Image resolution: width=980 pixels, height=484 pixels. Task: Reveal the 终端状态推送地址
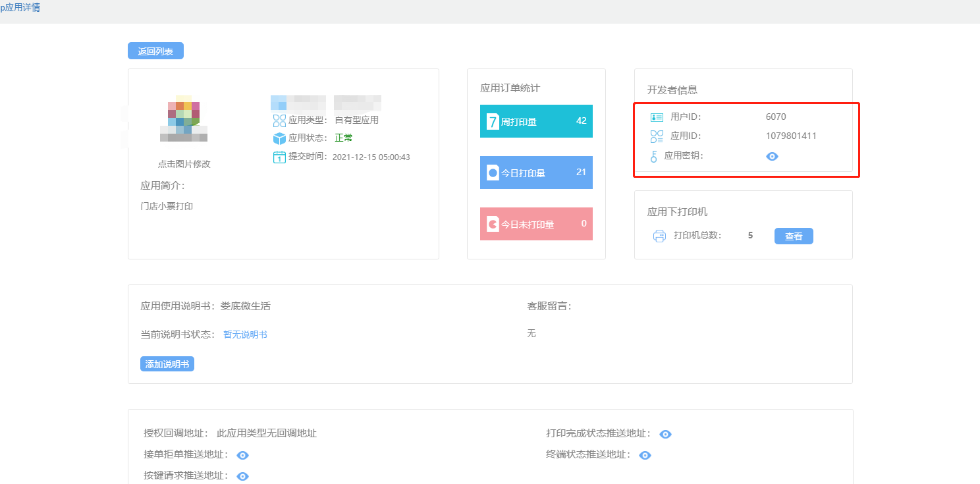[x=645, y=454]
